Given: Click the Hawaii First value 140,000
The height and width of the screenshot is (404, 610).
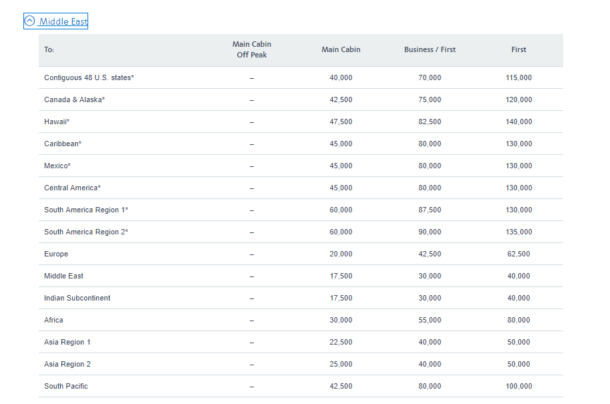Looking at the screenshot, I should [519, 122].
